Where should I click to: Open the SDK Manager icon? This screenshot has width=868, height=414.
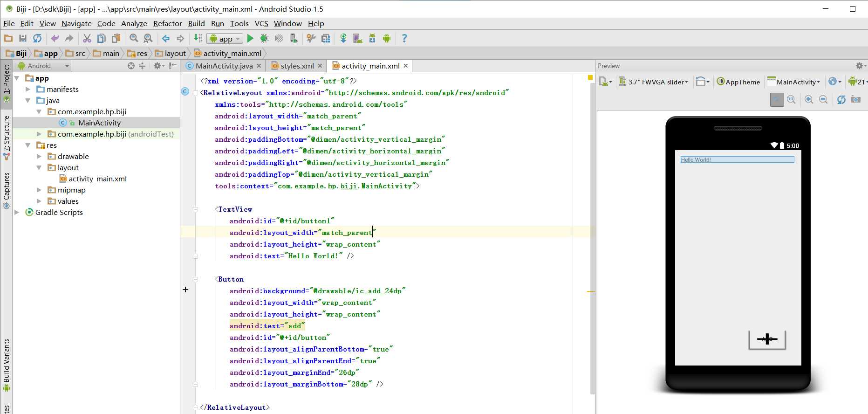(x=372, y=39)
